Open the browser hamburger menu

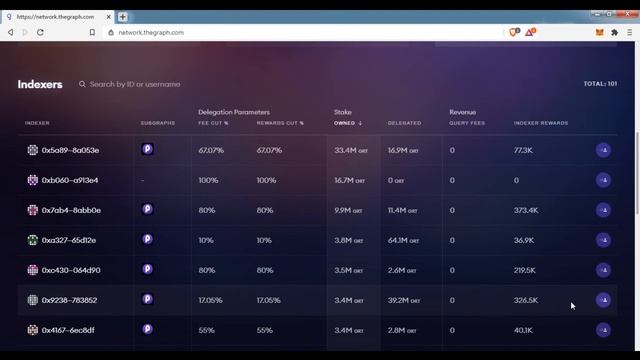(629, 32)
